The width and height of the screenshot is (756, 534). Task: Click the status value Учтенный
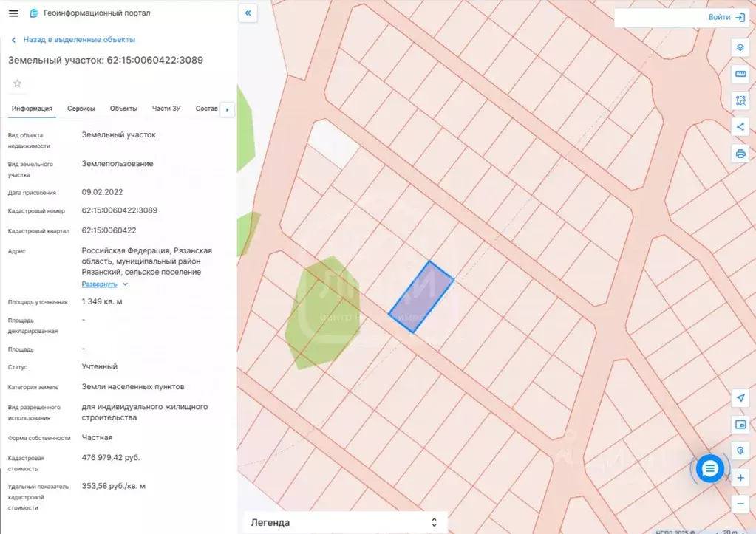click(x=99, y=367)
